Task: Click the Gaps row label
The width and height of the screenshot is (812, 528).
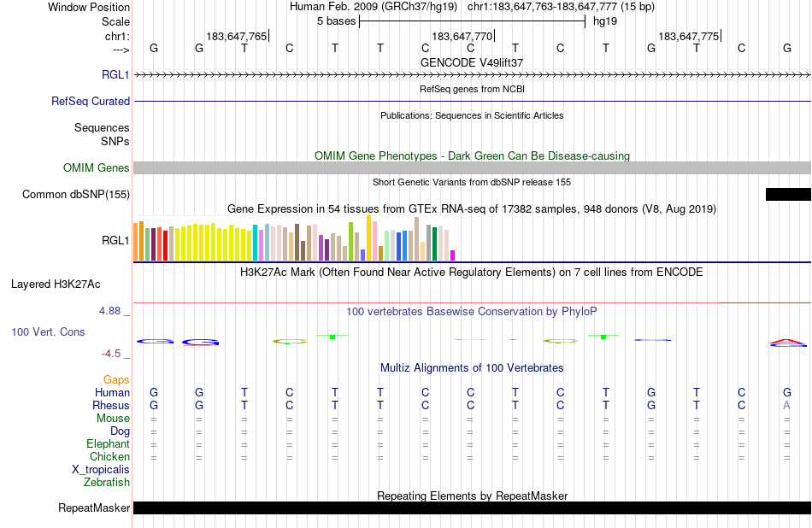Action: [x=116, y=380]
